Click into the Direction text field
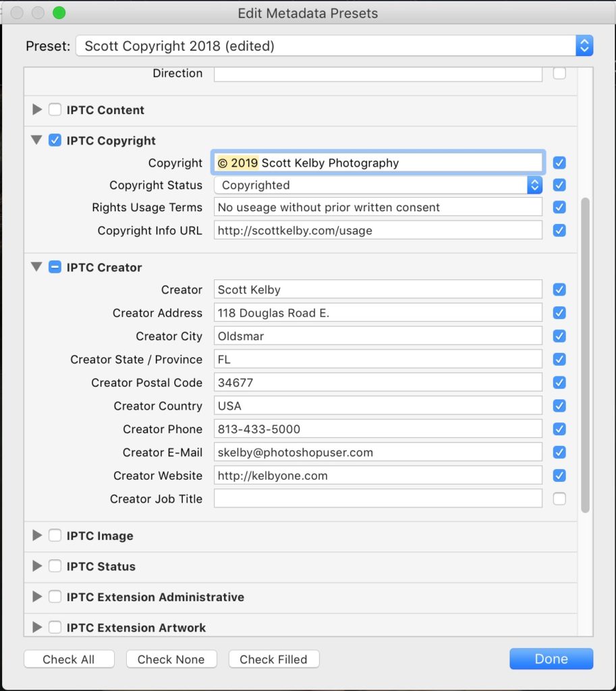The width and height of the screenshot is (616, 691). click(378, 74)
